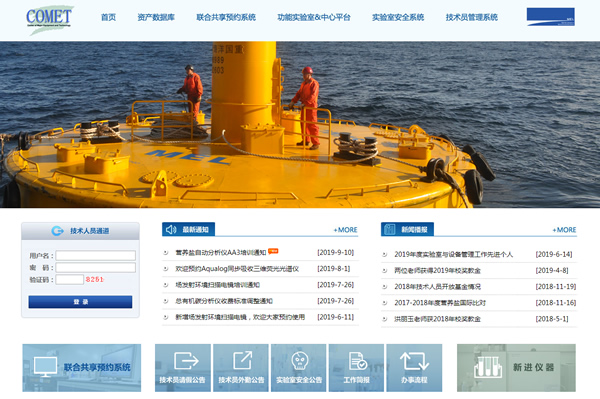Open the 办事流程 arrows icon tile

[x=414, y=368]
